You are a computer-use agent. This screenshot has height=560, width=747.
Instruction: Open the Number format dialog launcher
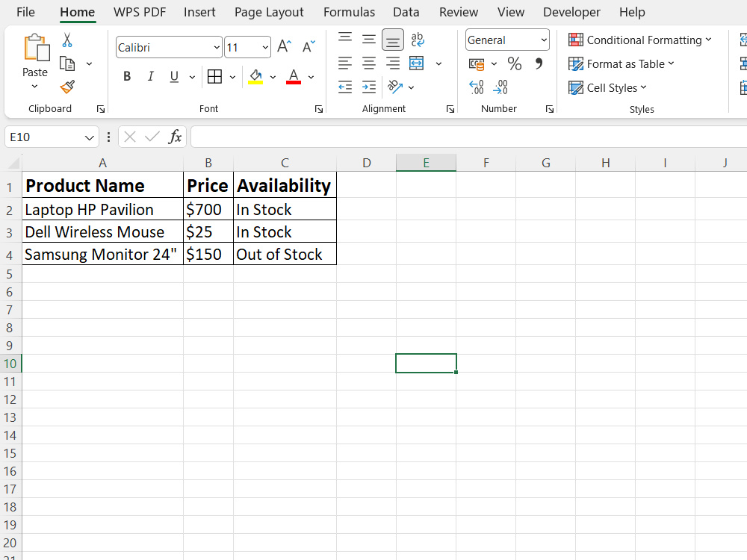coord(549,110)
